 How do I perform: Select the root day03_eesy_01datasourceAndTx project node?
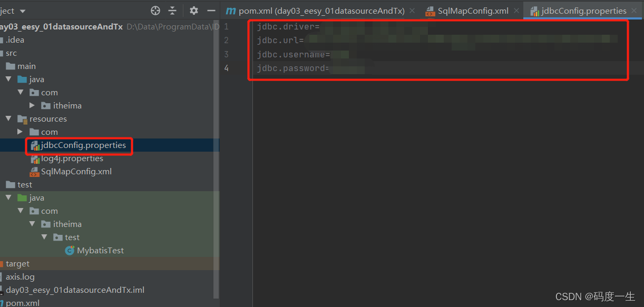[x=62, y=26]
